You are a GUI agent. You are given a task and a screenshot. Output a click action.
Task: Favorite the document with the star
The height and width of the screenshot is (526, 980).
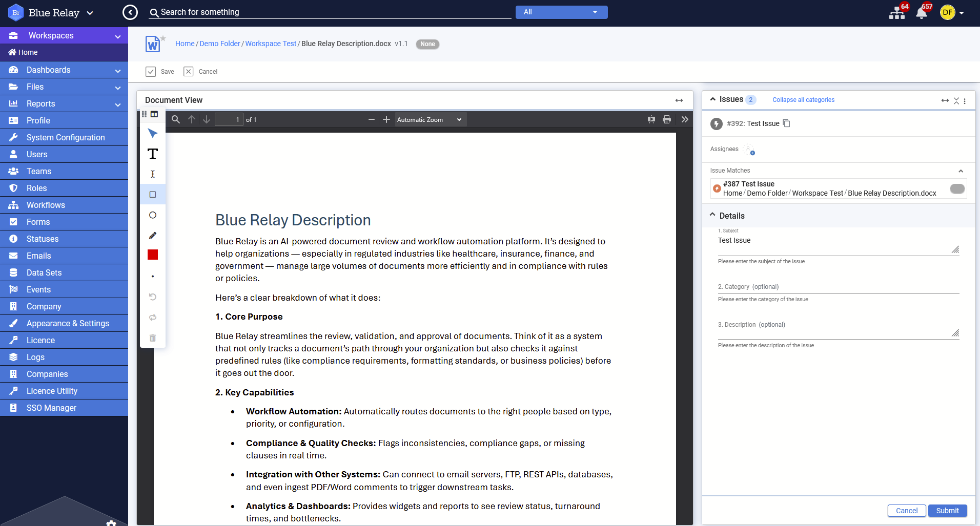click(163, 38)
